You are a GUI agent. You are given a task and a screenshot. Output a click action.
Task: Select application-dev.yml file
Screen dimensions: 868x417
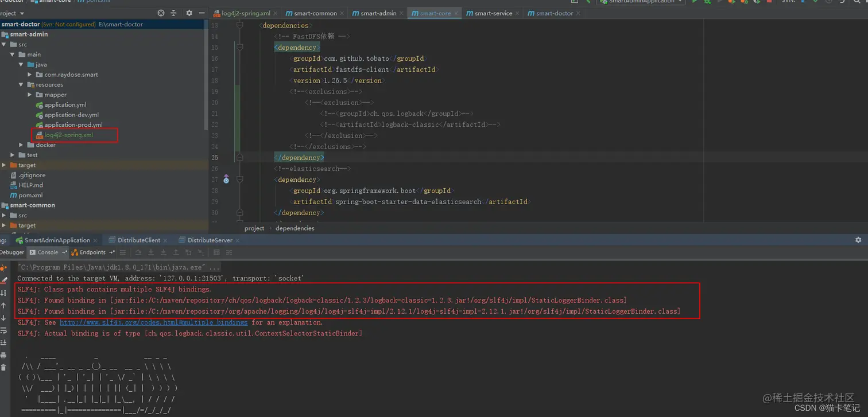click(67, 115)
